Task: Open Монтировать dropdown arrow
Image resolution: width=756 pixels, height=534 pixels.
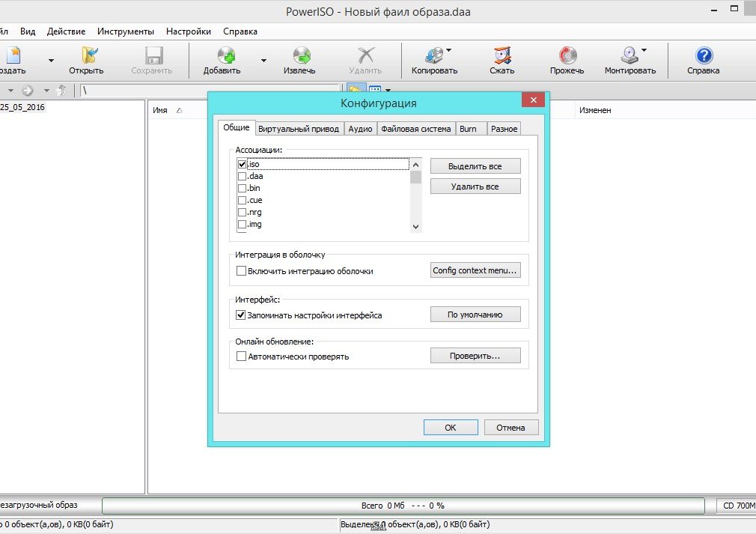Action: [644, 49]
